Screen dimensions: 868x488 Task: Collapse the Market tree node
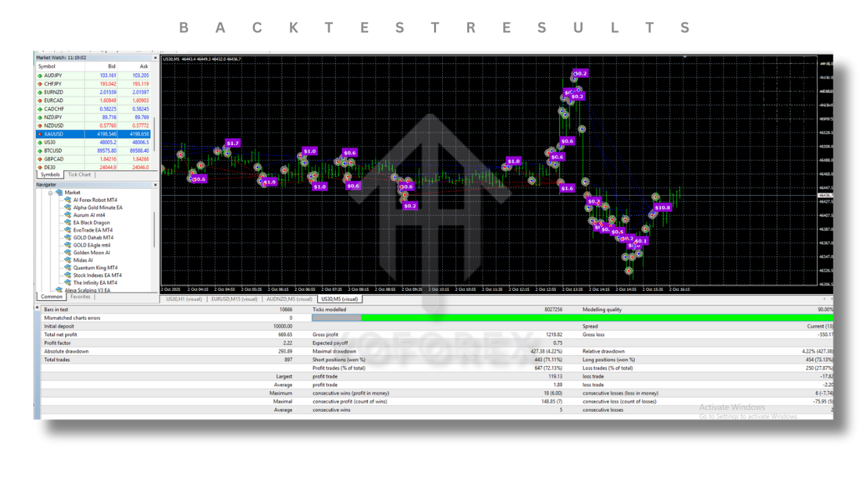tap(51, 192)
